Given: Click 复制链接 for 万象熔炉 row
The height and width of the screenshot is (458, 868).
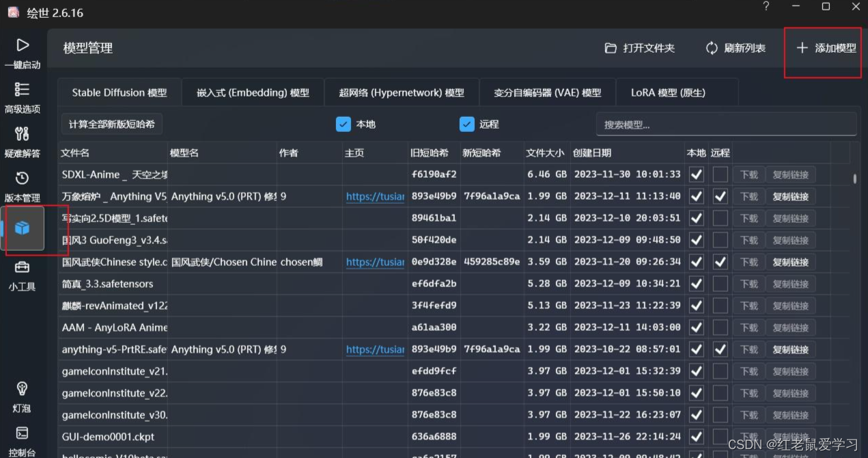Looking at the screenshot, I should click(790, 196).
